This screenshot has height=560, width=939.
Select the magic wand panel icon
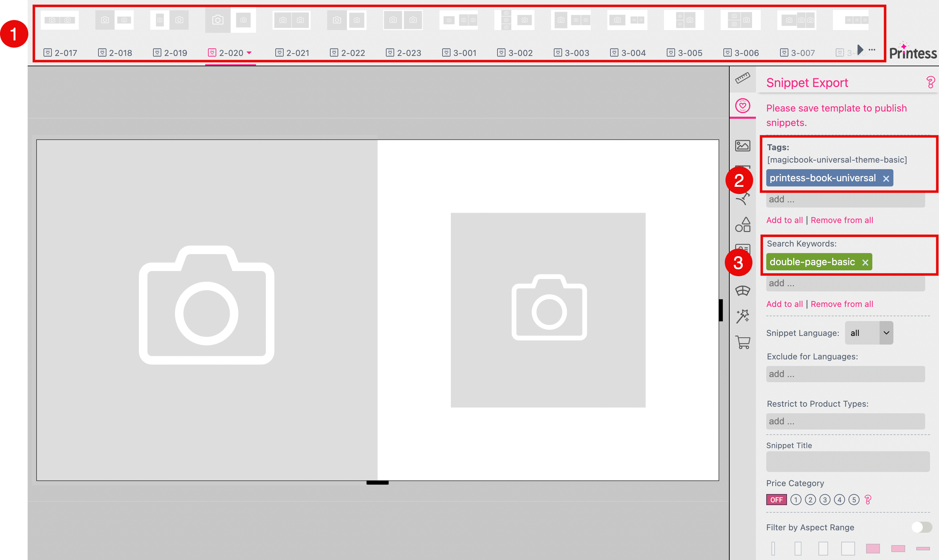(x=743, y=316)
